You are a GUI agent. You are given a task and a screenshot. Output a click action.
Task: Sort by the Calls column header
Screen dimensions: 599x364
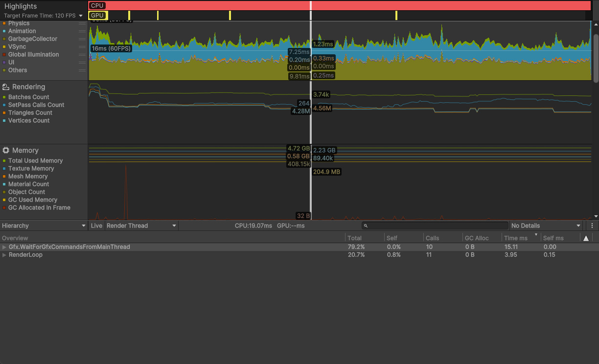click(443, 238)
